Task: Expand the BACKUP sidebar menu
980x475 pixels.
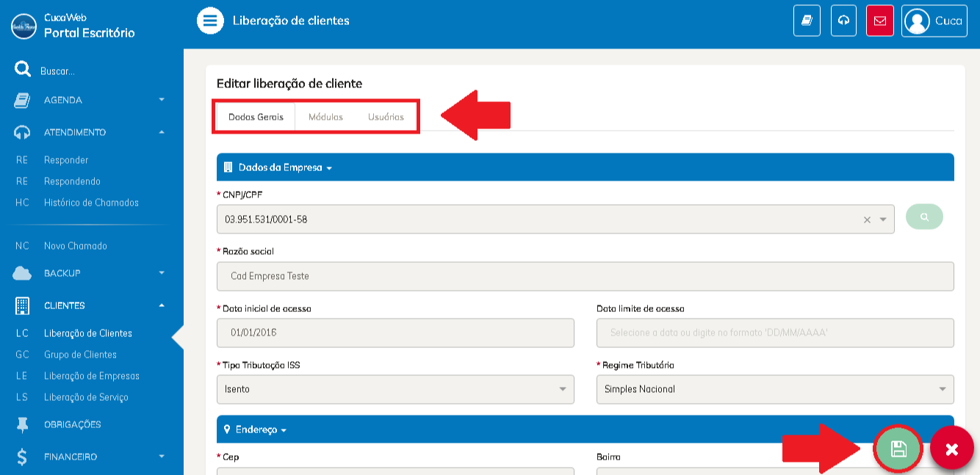Action: 162,273
